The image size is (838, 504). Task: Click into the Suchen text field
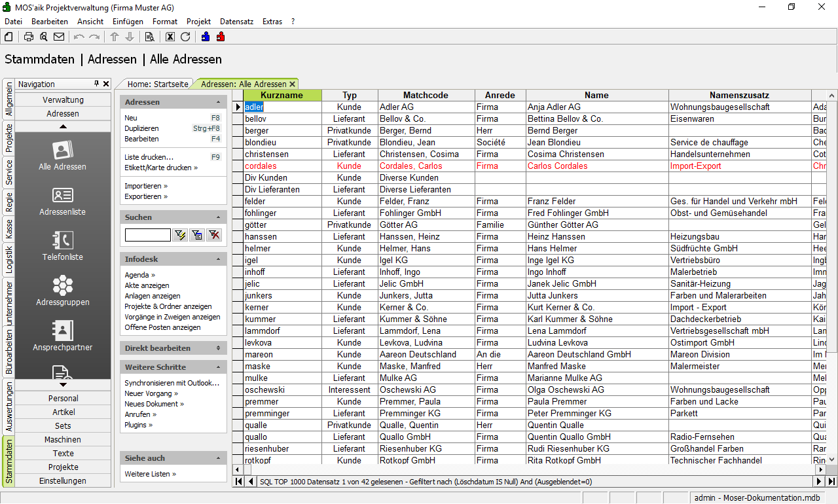tap(147, 235)
